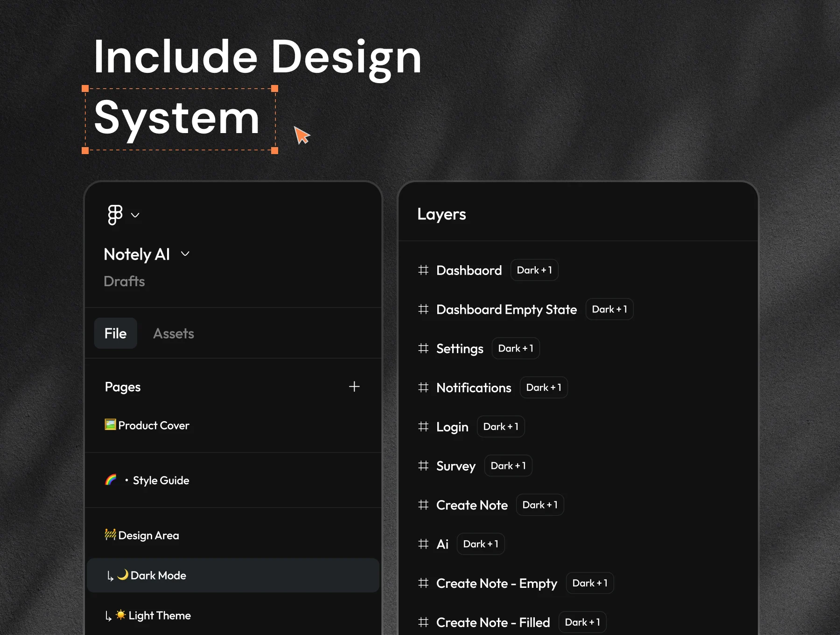
Task: Click the Pages section header
Action: point(123,387)
